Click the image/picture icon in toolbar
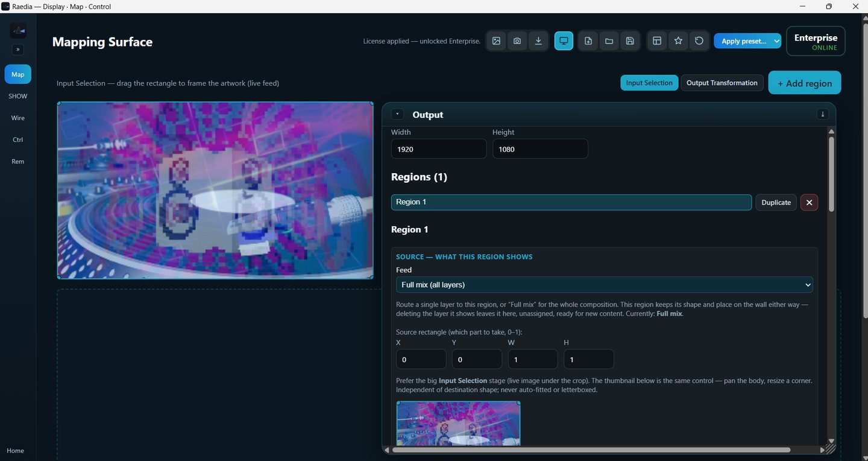The height and width of the screenshot is (461, 868). (496, 41)
